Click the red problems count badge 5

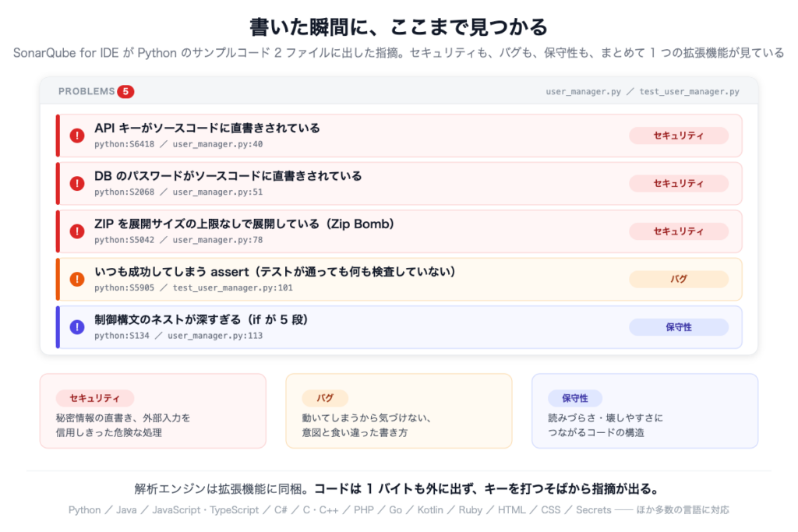125,92
